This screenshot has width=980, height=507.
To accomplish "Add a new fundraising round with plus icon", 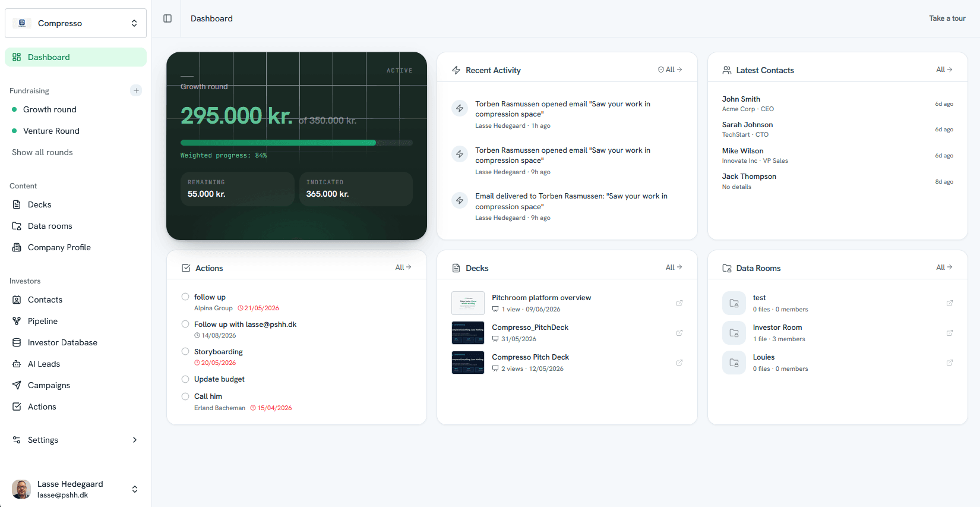I will pos(136,90).
